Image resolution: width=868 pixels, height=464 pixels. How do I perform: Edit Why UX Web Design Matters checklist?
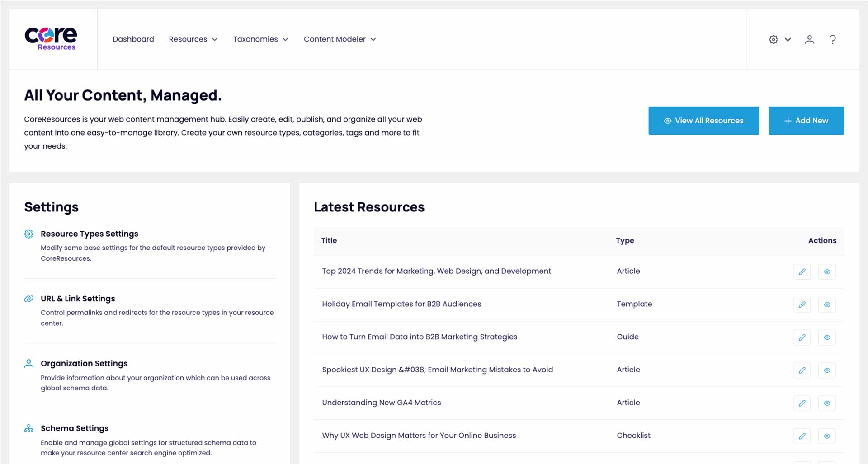click(802, 436)
